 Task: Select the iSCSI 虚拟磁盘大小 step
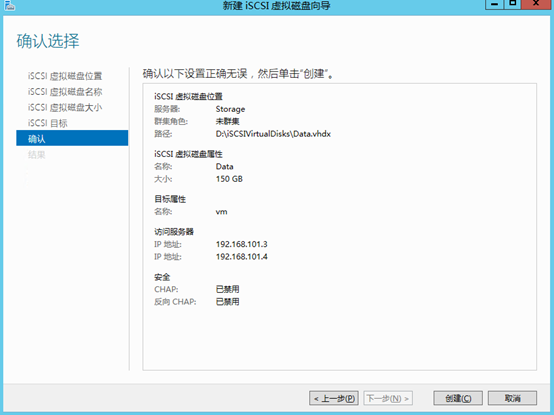click(65, 107)
